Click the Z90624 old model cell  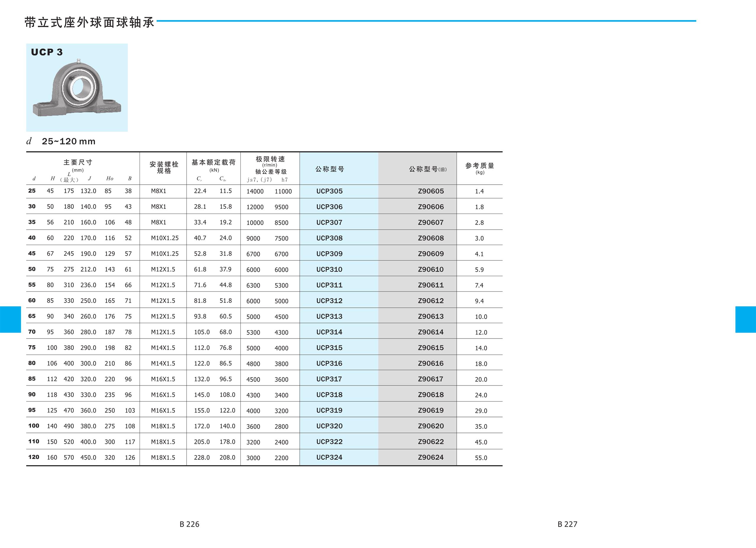point(431,457)
